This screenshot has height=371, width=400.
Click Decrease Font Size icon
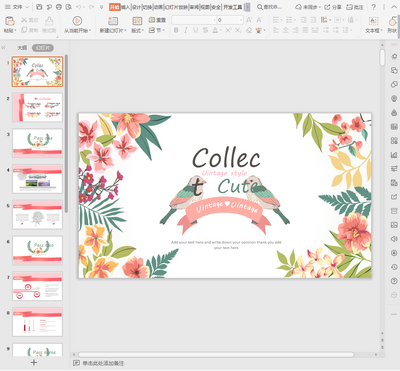click(x=259, y=20)
